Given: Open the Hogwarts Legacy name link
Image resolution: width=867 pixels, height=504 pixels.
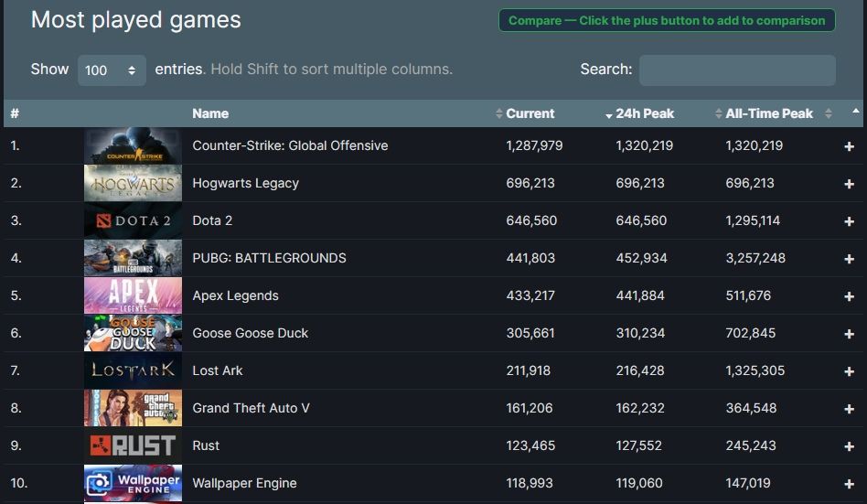Looking at the screenshot, I should pyautogui.click(x=245, y=183).
